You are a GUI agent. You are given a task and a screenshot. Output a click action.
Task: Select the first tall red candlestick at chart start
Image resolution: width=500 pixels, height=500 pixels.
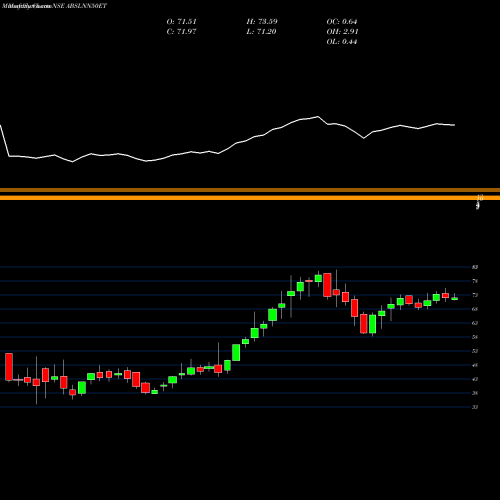pos(9,367)
